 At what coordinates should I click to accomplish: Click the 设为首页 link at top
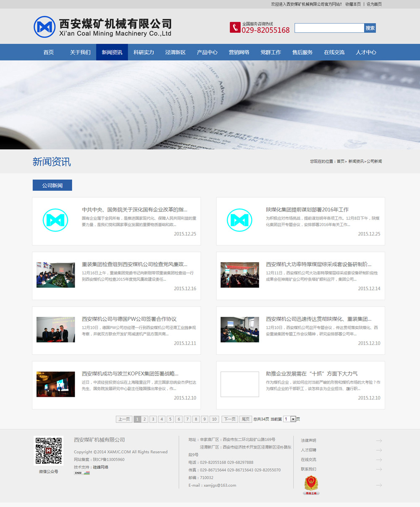pos(374,4)
